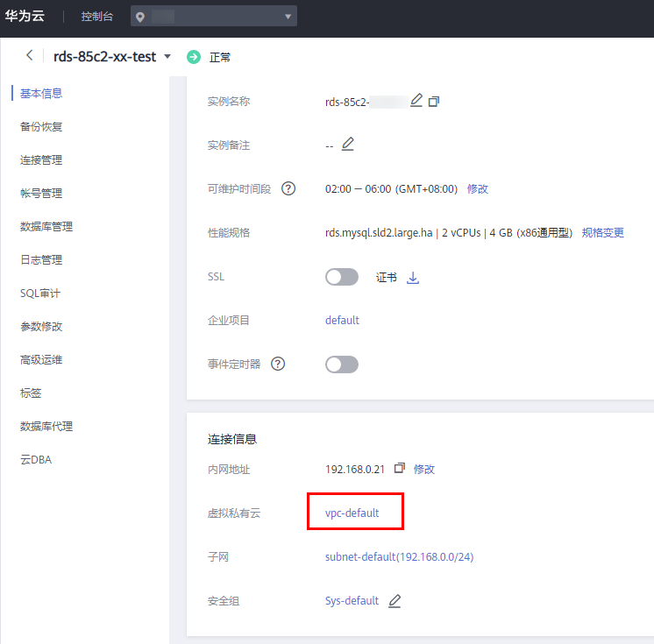
Task: Go back using the left chevron arrow
Action: pos(30,56)
